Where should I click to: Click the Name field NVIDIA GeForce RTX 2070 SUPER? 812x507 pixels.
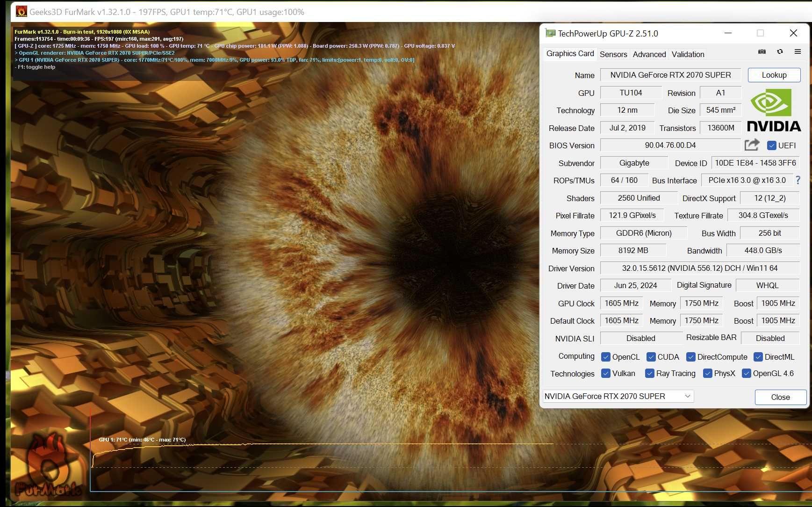(x=670, y=75)
